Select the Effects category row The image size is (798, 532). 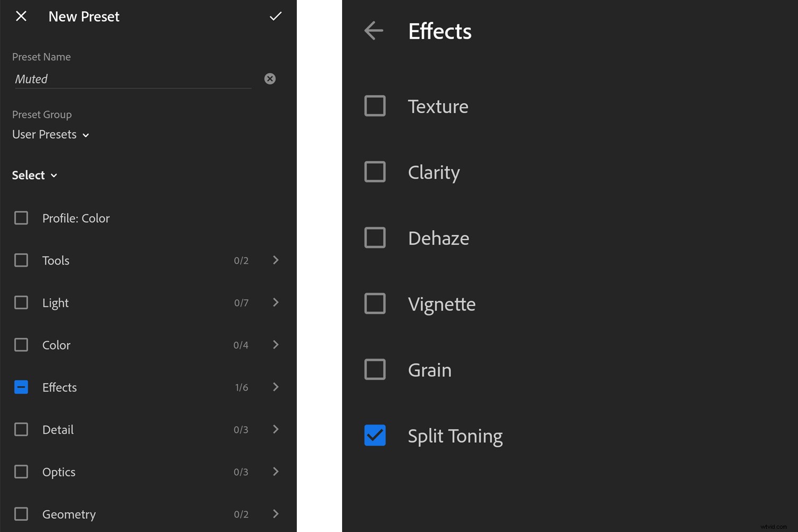pyautogui.click(x=59, y=387)
